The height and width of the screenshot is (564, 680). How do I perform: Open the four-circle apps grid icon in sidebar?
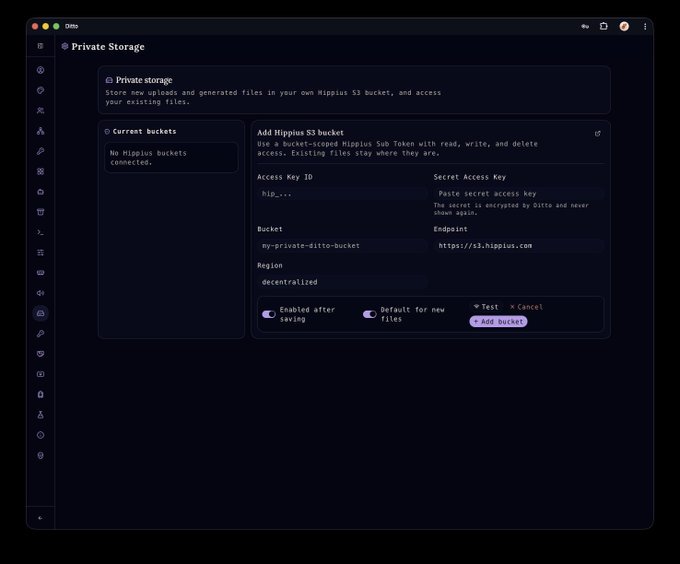[x=40, y=171]
